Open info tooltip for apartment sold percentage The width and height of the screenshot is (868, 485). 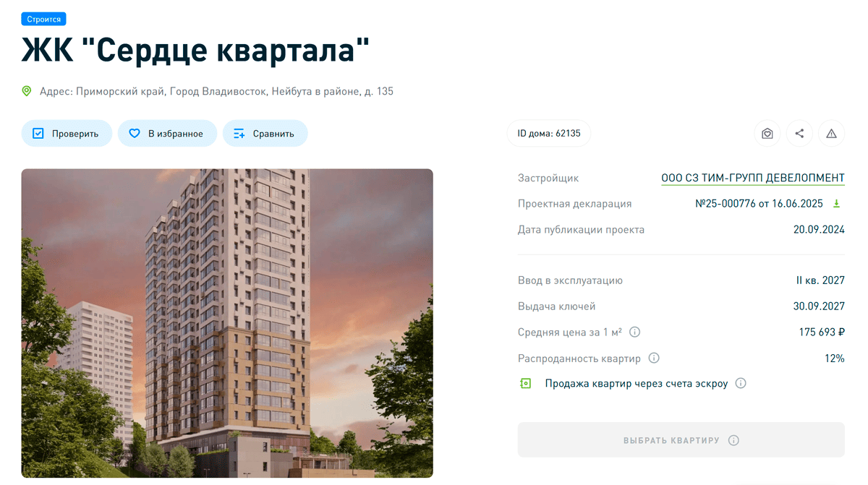point(654,359)
